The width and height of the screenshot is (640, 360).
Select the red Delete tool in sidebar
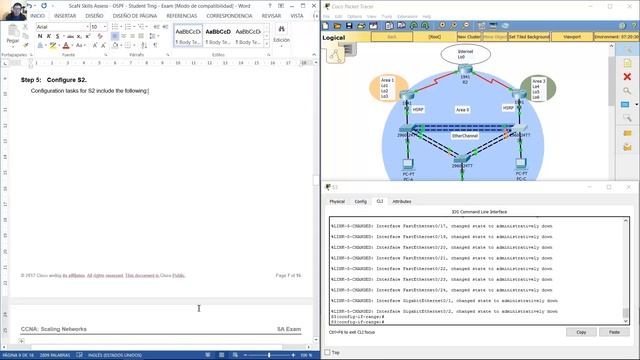click(627, 77)
